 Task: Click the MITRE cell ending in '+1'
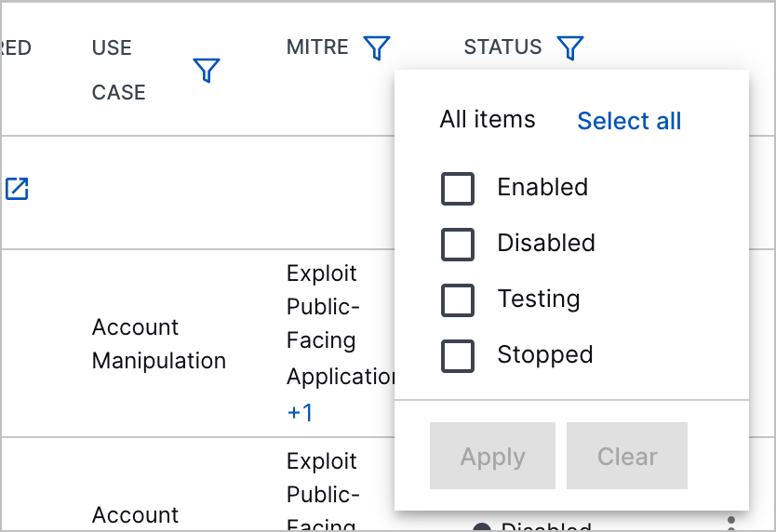[341, 343]
